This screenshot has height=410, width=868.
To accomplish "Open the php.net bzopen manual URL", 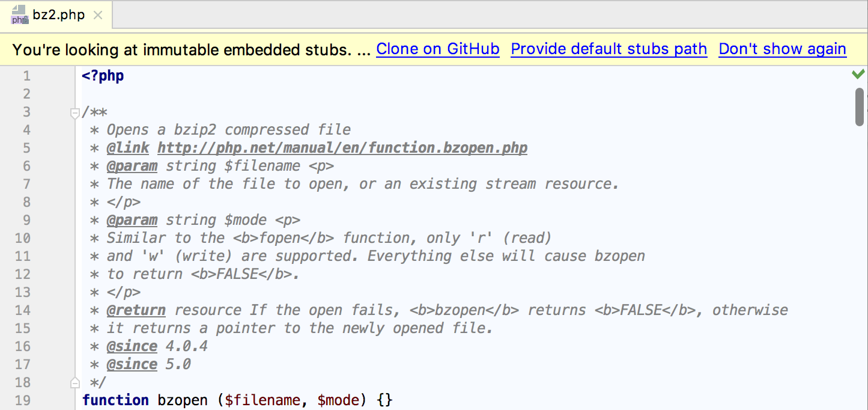I will tap(342, 148).
